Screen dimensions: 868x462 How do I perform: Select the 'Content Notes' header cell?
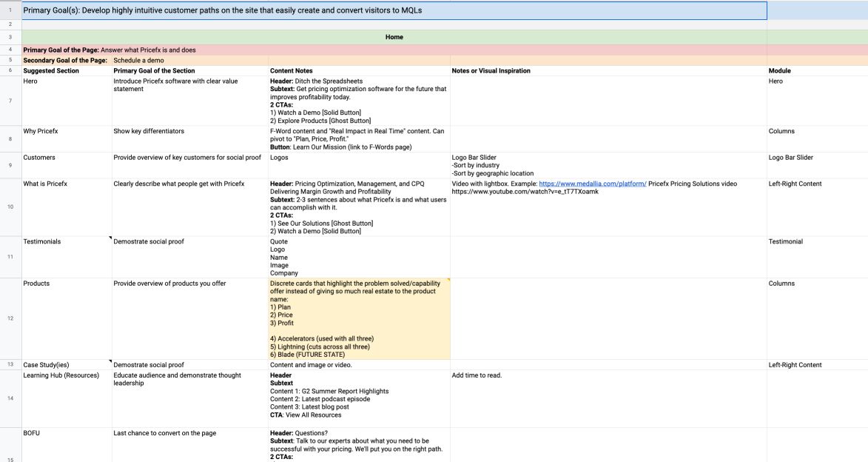point(360,71)
